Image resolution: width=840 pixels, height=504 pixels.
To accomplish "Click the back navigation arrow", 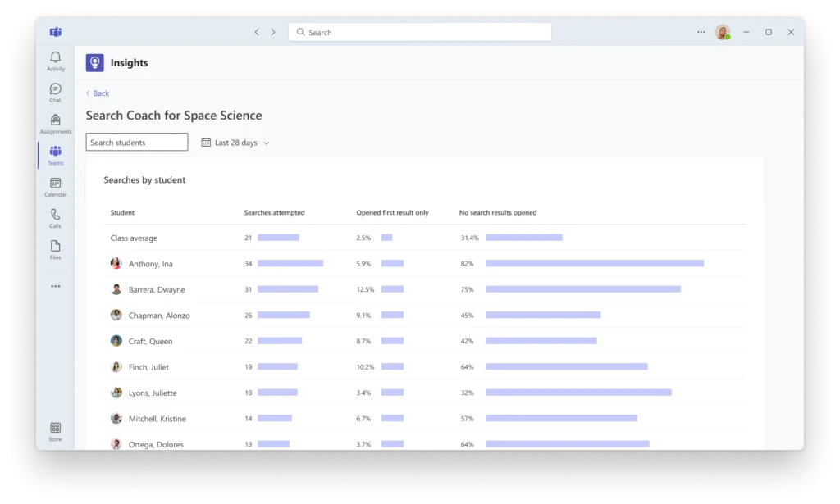I will [x=257, y=32].
